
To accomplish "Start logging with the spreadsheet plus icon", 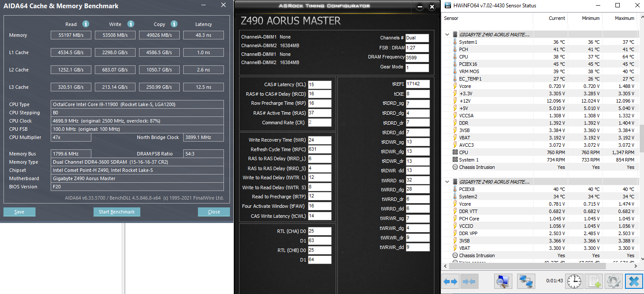I will [593, 281].
